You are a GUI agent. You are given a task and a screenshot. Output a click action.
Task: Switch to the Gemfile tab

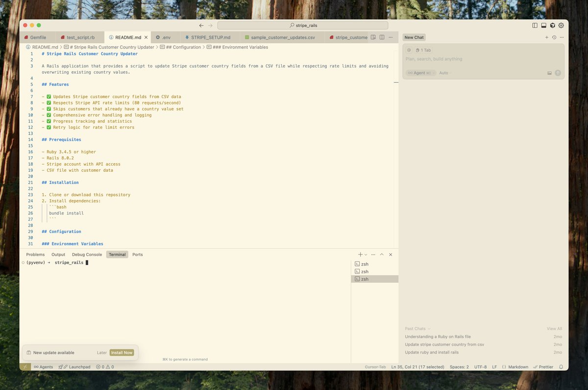(x=38, y=37)
